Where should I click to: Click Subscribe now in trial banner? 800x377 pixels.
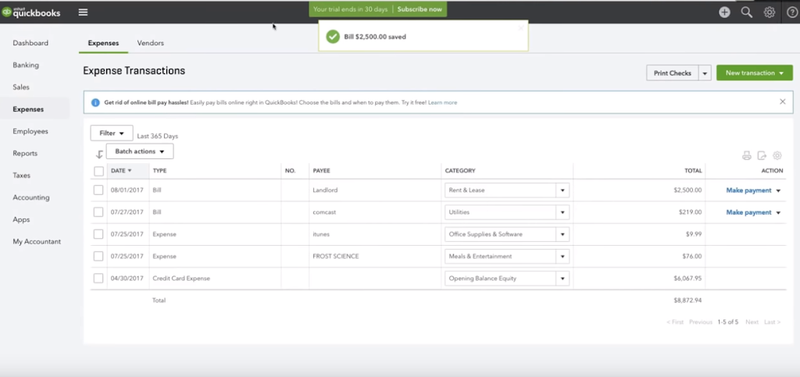coord(419,9)
